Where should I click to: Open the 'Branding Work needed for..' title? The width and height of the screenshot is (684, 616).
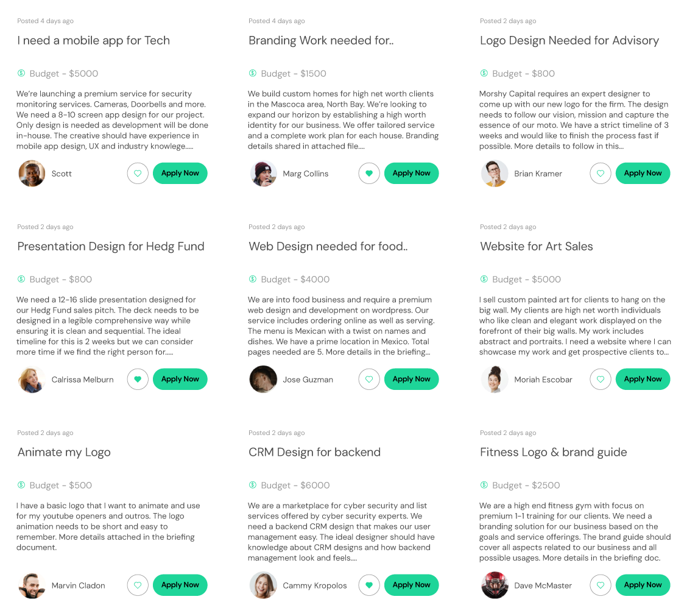321,41
